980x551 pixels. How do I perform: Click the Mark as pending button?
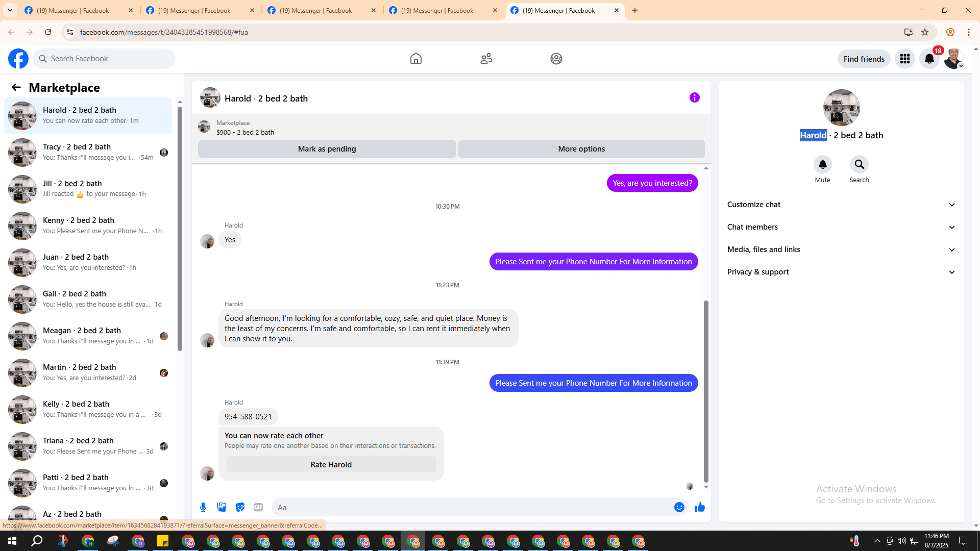327,149
